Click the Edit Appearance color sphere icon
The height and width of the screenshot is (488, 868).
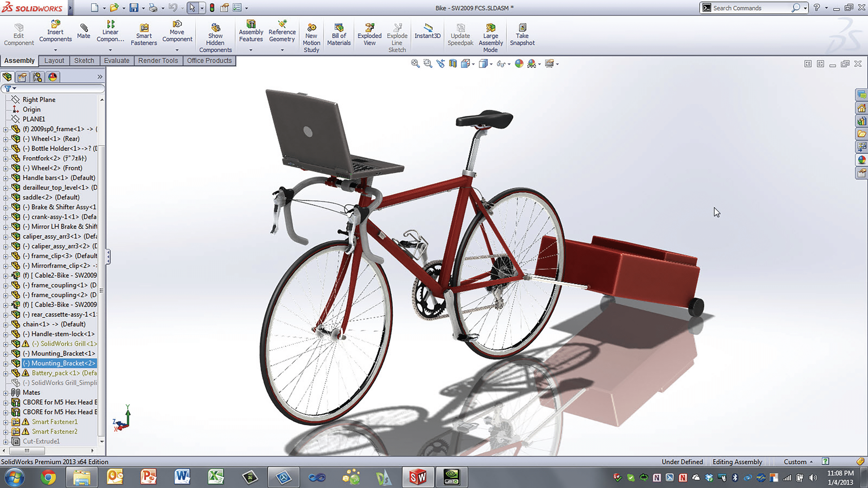point(519,63)
